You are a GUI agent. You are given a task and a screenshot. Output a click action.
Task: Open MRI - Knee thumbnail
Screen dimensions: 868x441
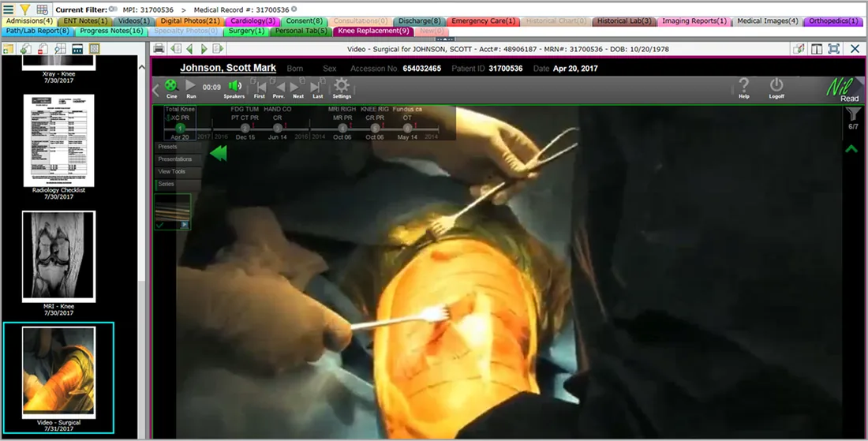[x=58, y=262]
